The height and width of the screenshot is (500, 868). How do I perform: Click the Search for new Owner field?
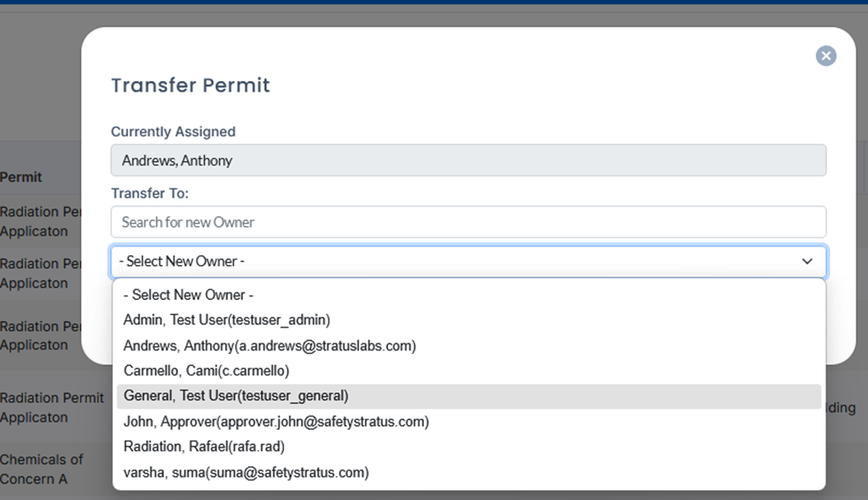pyautogui.click(x=468, y=222)
